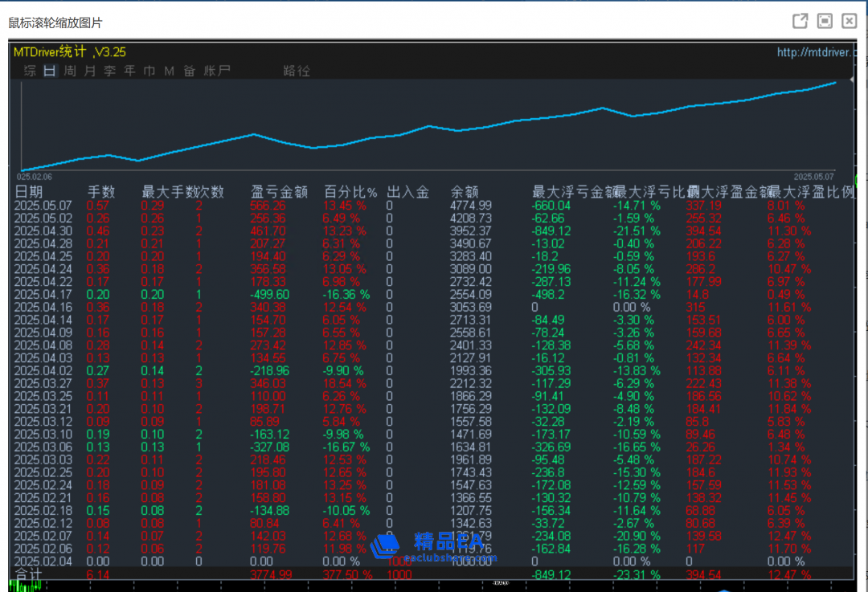Open the 账户 account tab
This screenshot has height=592, width=868.
(217, 71)
